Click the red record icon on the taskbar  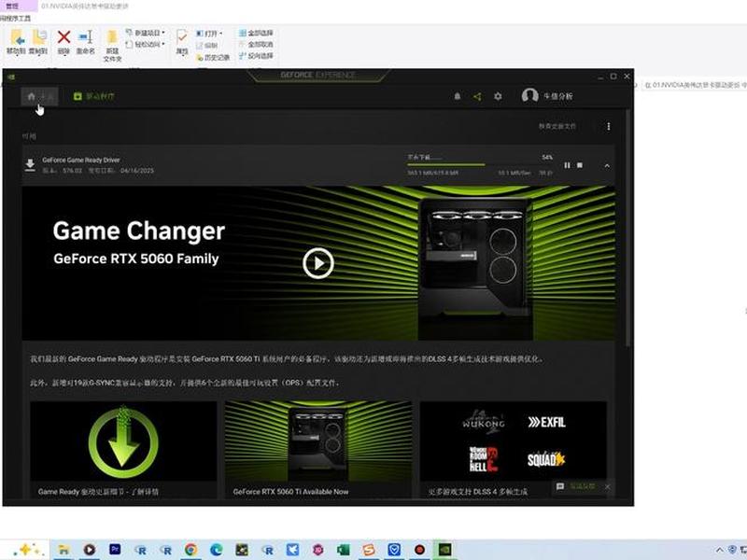coord(419,550)
